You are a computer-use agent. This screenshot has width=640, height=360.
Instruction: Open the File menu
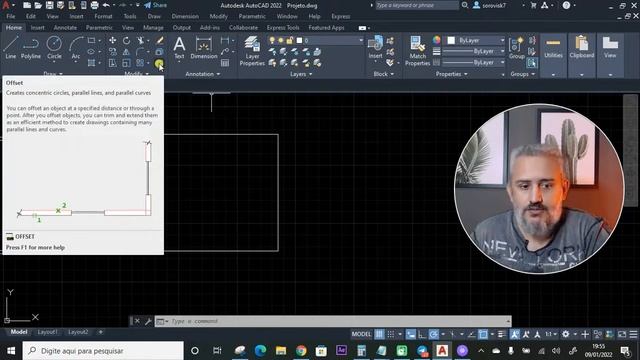click(11, 16)
